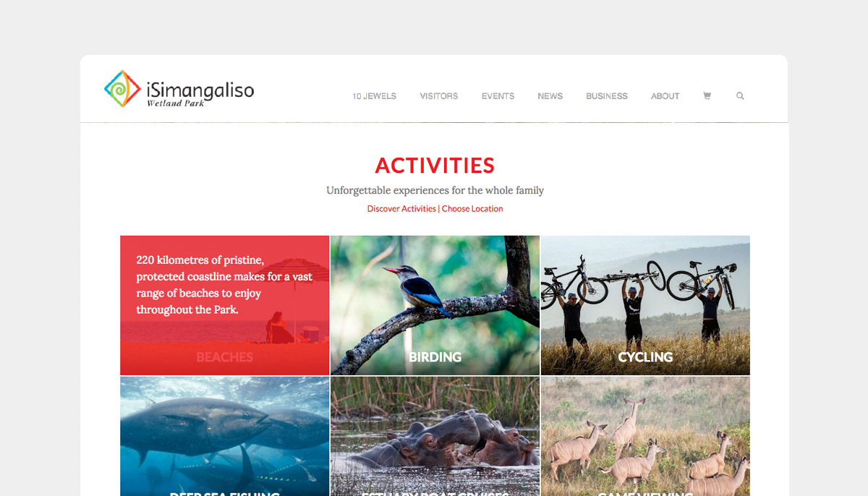Select the Birding kingfisher tile
This screenshot has width=868, height=496.
click(x=435, y=305)
